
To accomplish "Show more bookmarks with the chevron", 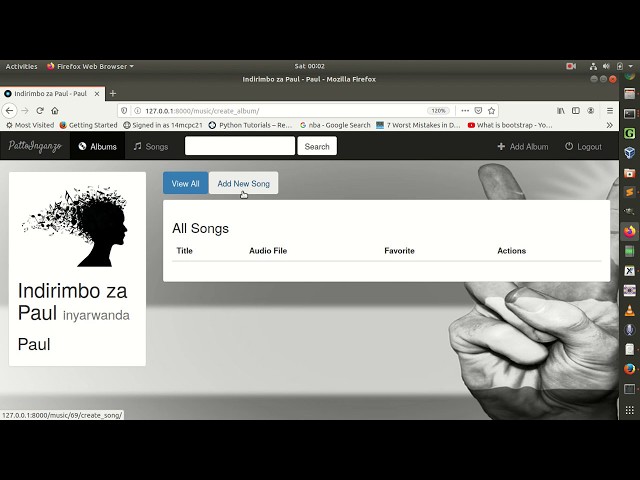I will [610, 125].
